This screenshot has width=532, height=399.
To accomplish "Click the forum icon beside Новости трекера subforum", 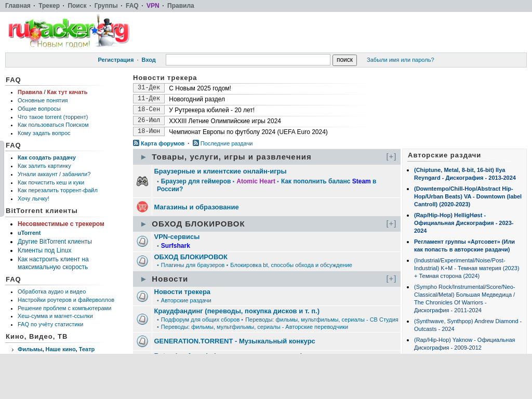I will (x=142, y=296).
